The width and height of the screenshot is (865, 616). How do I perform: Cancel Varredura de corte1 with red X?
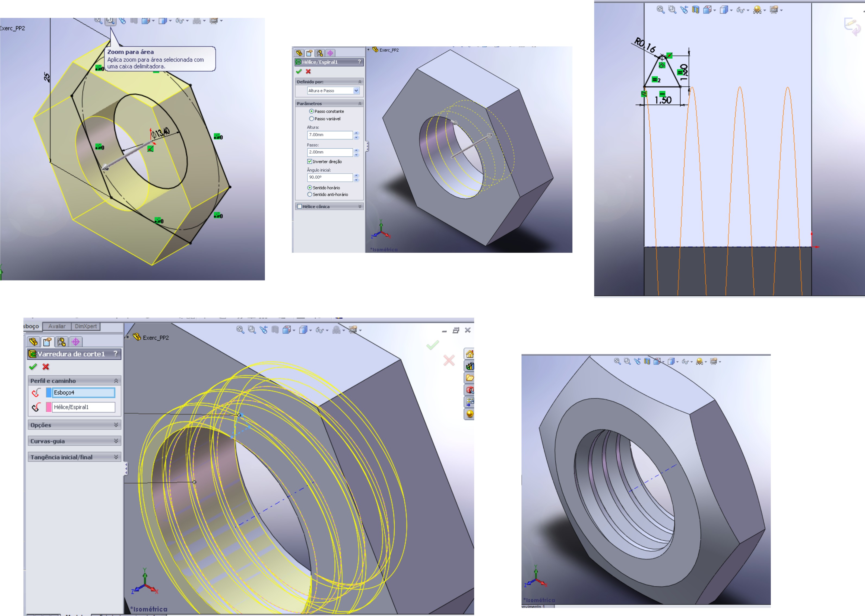click(46, 367)
